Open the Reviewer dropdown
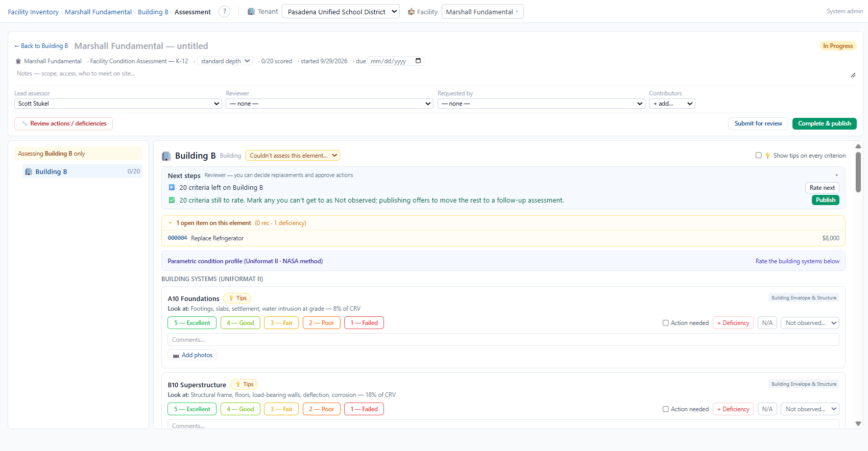This screenshot has height=451, width=868. 330,104
